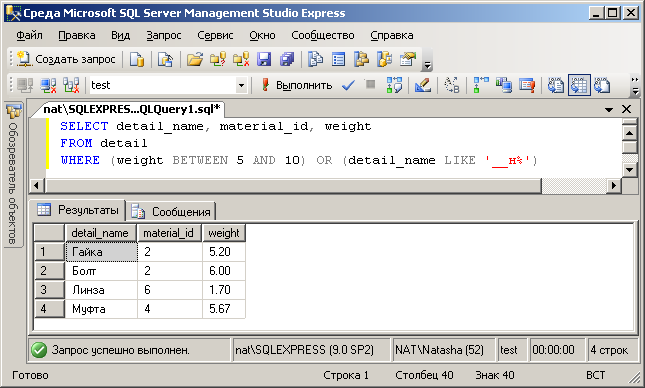Click the material_id column header

coord(169,233)
